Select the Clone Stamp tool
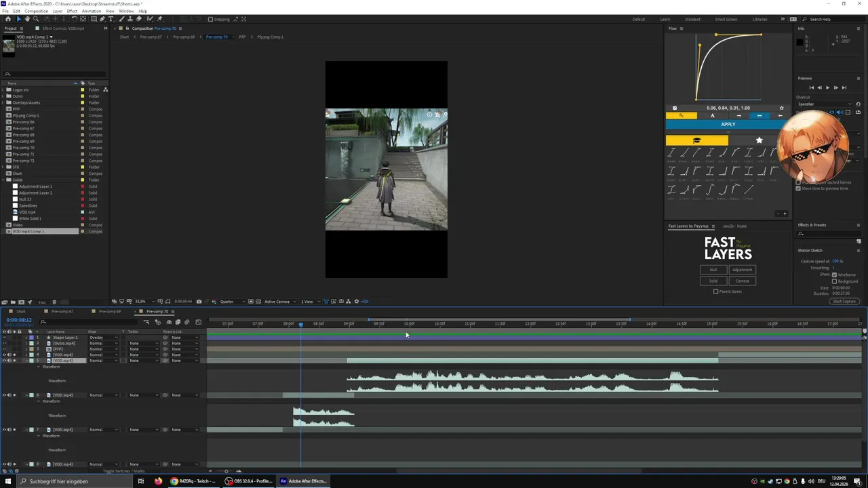Image resolution: width=868 pixels, height=488 pixels. click(x=130, y=19)
